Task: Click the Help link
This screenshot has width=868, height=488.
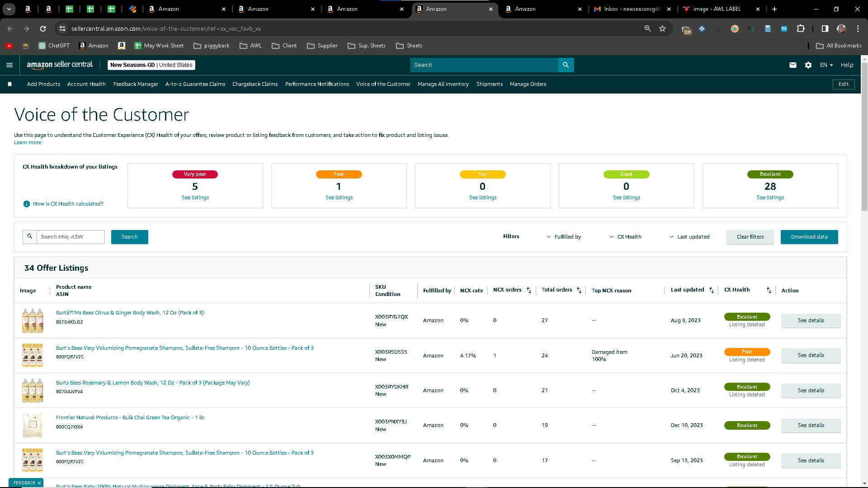Action: point(847,65)
